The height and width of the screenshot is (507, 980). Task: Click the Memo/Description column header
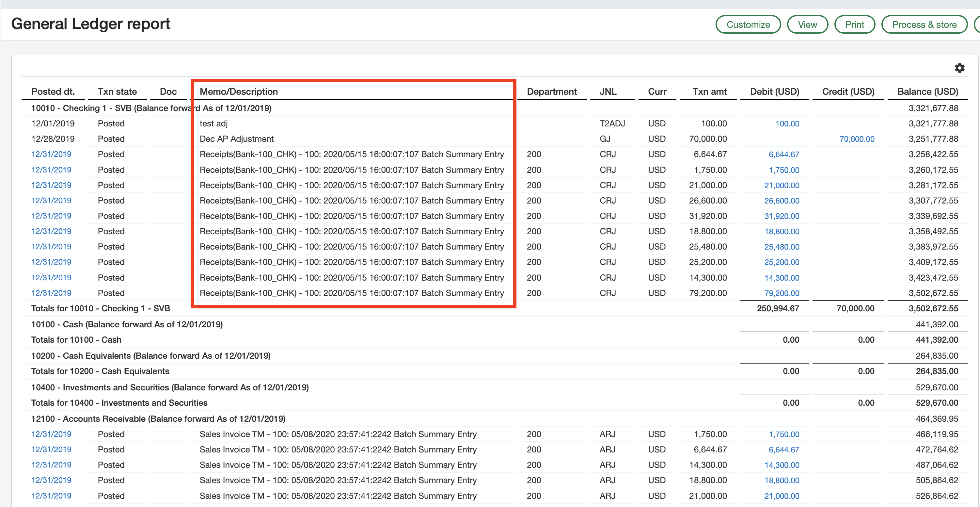pos(239,92)
